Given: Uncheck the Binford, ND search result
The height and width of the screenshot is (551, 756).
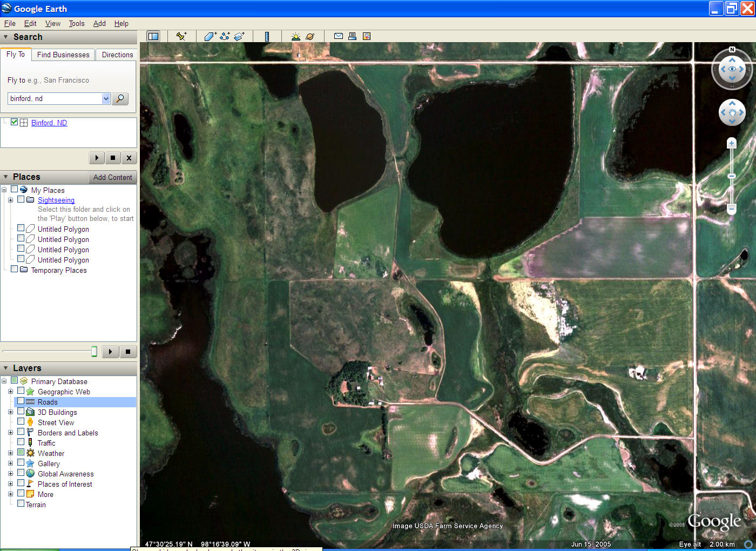Looking at the screenshot, I should [x=14, y=122].
